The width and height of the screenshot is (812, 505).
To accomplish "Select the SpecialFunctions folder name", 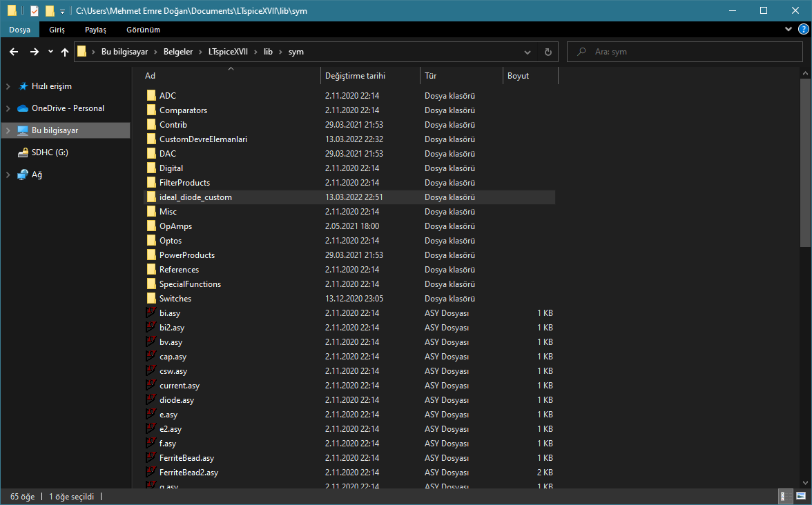I will pyautogui.click(x=190, y=284).
